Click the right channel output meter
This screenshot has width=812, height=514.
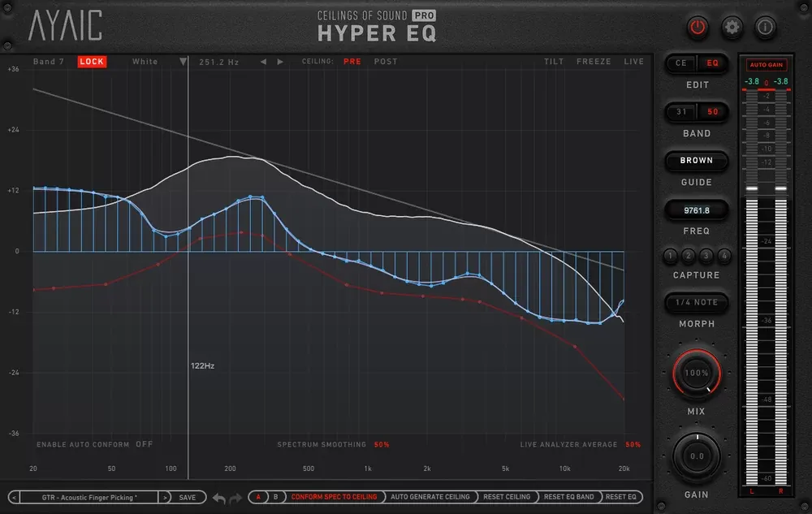tap(781, 287)
